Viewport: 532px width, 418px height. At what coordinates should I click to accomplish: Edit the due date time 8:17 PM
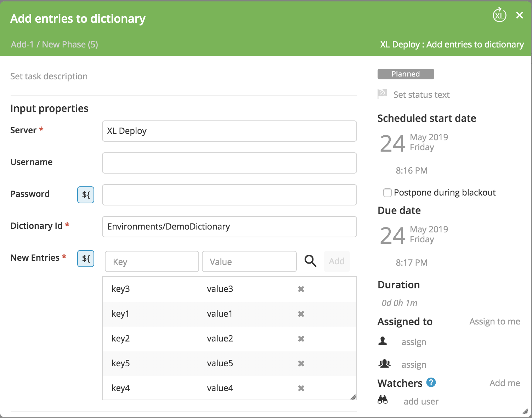(x=412, y=262)
